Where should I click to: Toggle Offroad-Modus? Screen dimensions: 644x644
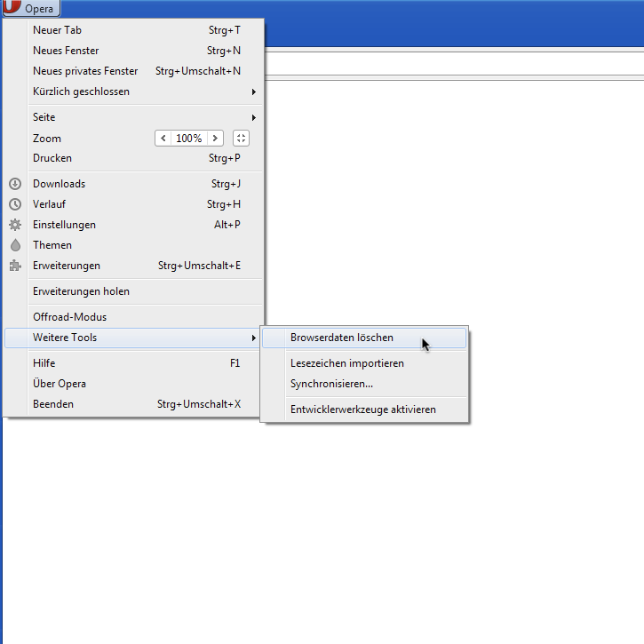point(133,316)
